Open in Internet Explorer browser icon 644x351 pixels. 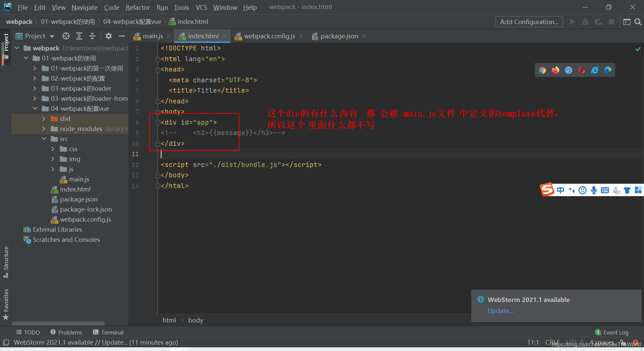[595, 70]
